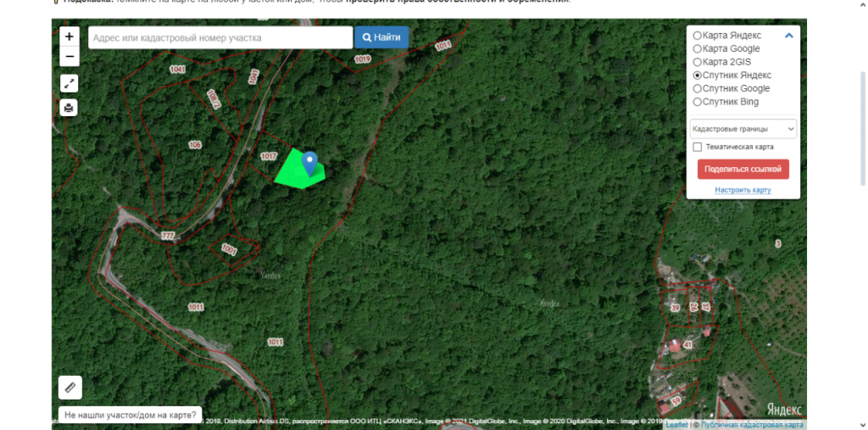Collapse the layers panel chevron
Screen dimensions: 868x430
coord(789,36)
